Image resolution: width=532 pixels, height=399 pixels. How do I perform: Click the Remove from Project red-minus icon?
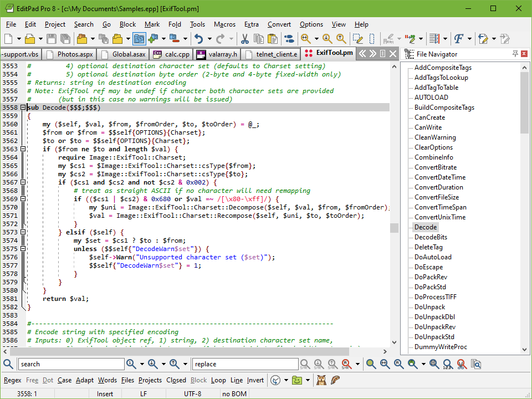tap(175, 39)
